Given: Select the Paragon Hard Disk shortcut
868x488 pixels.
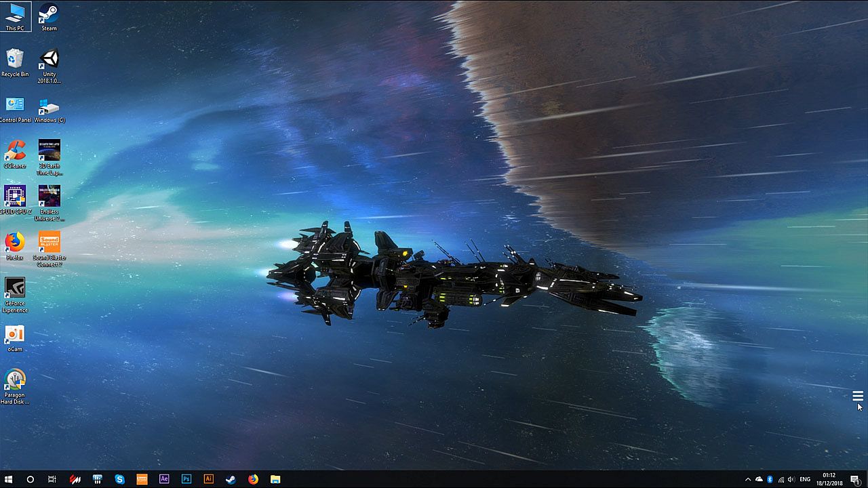Looking at the screenshot, I should click(15, 387).
